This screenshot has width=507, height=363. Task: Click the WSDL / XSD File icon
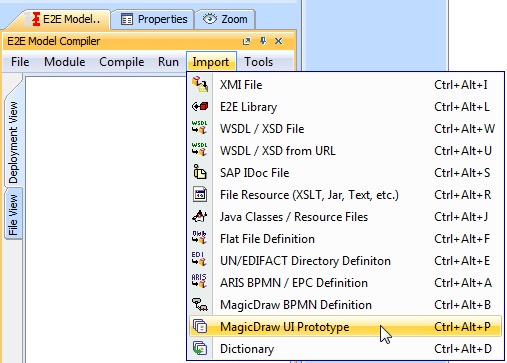200,128
